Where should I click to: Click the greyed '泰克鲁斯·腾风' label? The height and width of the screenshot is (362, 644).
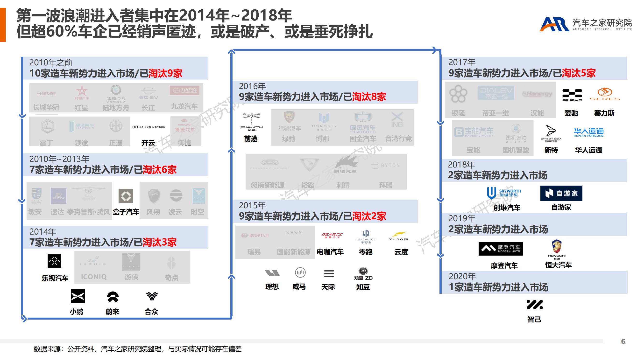click(x=89, y=212)
